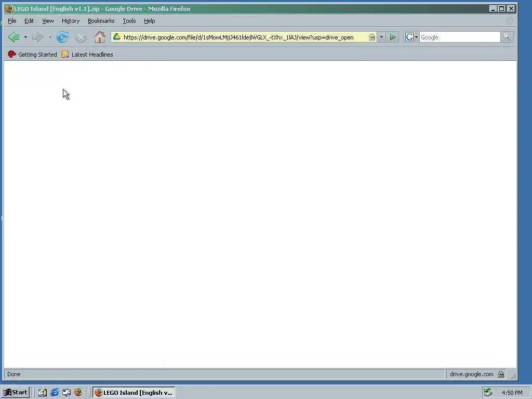Open the View menu
532x399 pixels.
(48, 21)
